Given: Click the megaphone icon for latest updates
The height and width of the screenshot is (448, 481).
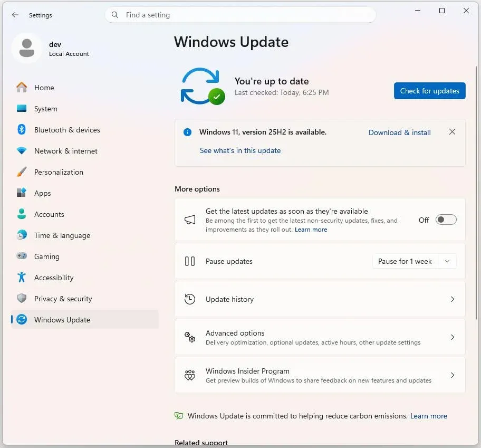Looking at the screenshot, I should 190,220.
